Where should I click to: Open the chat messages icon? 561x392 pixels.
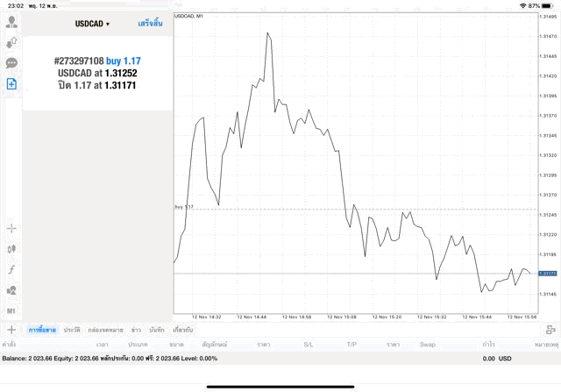tap(11, 63)
